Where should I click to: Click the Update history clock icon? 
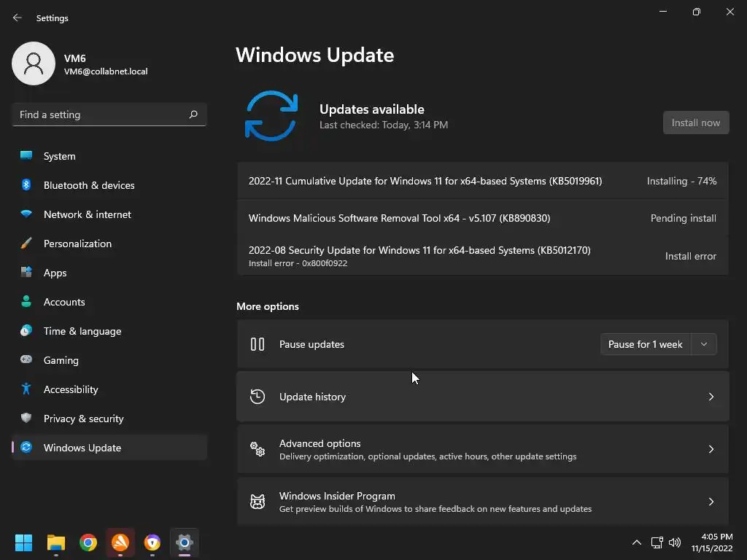pos(258,397)
